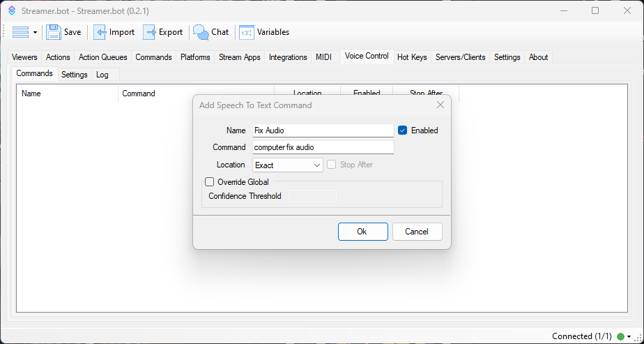Screen dimensions: 644x344
Task: Uncheck the Enabled checkbox
Action: pos(402,130)
